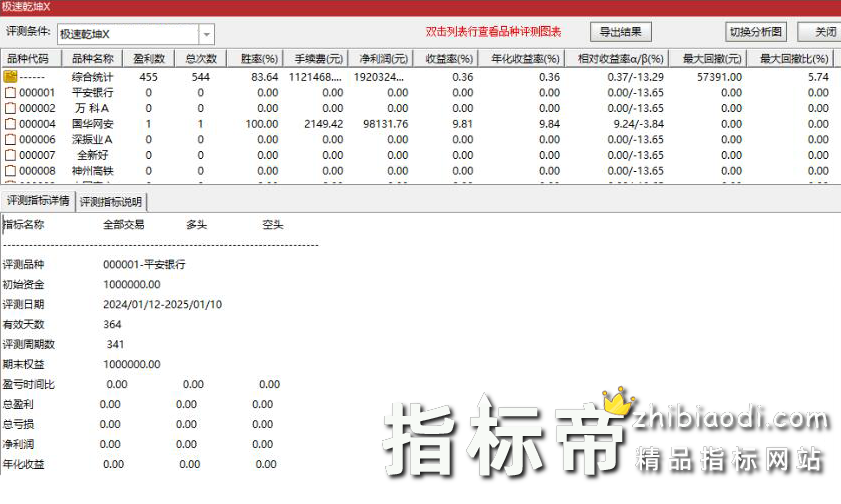Sort by the 年化收益率(%) column header
841x504 pixels.
(521, 58)
